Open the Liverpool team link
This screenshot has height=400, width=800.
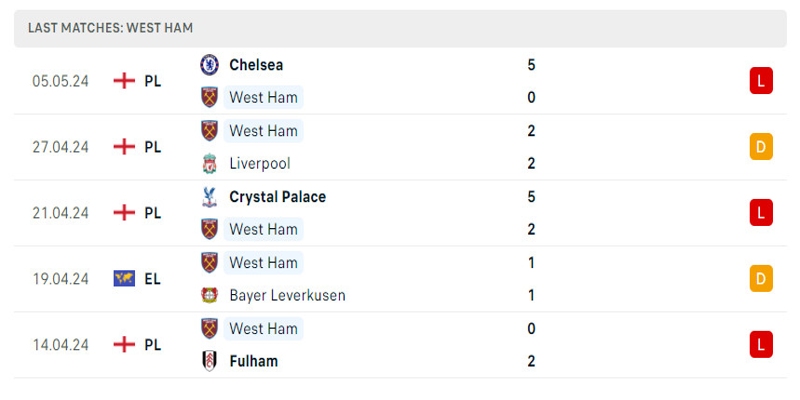[259, 163]
